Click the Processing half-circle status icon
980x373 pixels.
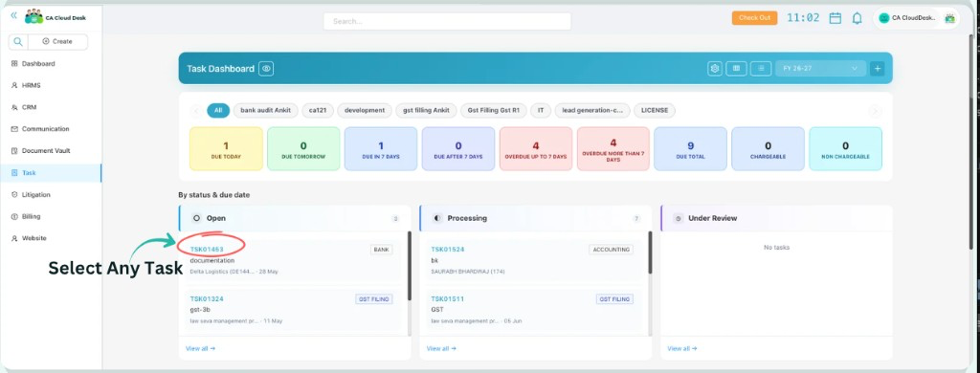pyautogui.click(x=436, y=219)
